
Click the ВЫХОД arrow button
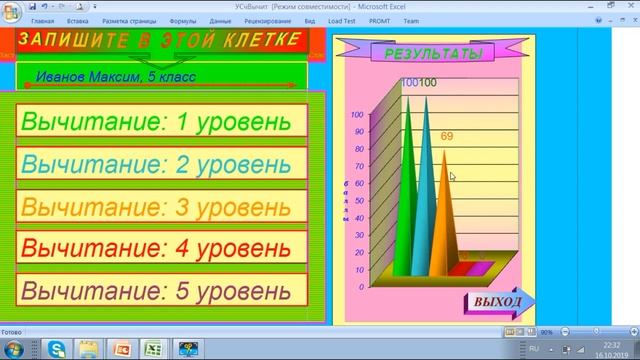coord(499,303)
